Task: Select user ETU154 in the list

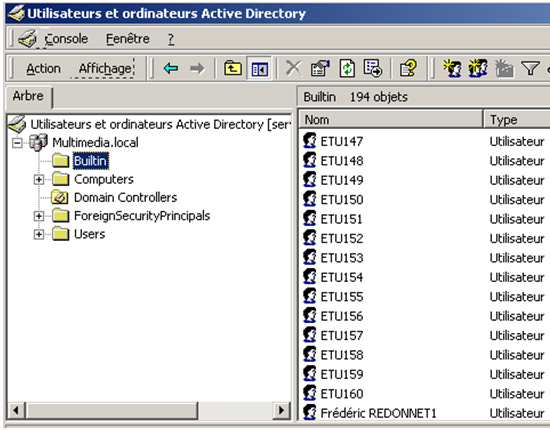Action: coord(342,277)
